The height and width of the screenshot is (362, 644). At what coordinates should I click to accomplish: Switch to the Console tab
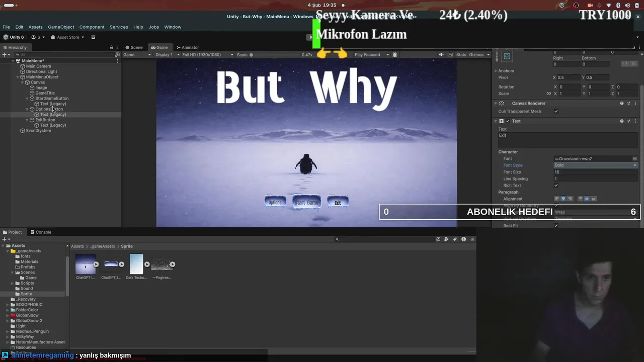(x=41, y=232)
